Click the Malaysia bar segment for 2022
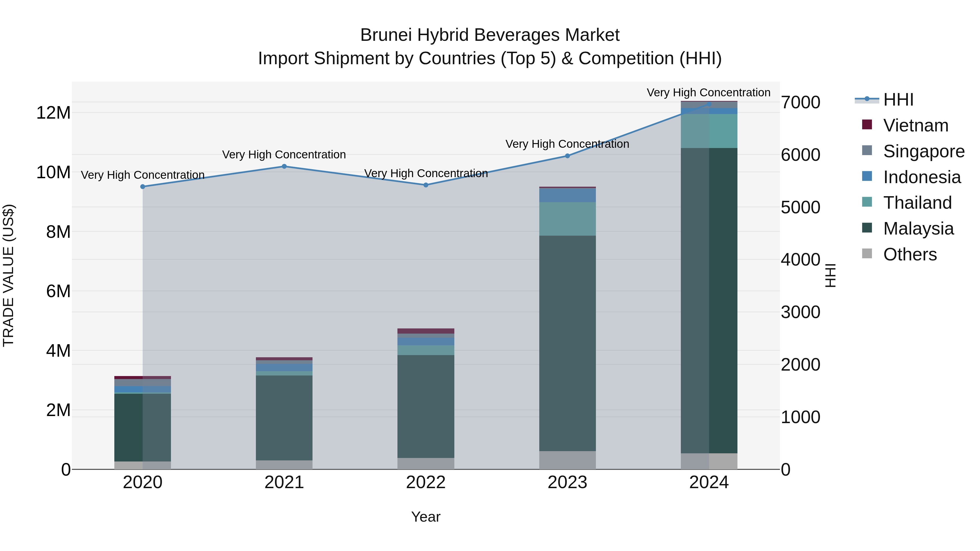Viewport: 980px width, 551px height. (x=426, y=407)
